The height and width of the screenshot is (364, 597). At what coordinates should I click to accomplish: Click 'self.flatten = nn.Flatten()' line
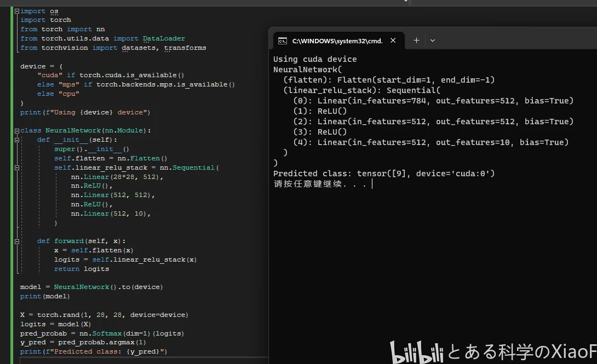click(x=111, y=158)
